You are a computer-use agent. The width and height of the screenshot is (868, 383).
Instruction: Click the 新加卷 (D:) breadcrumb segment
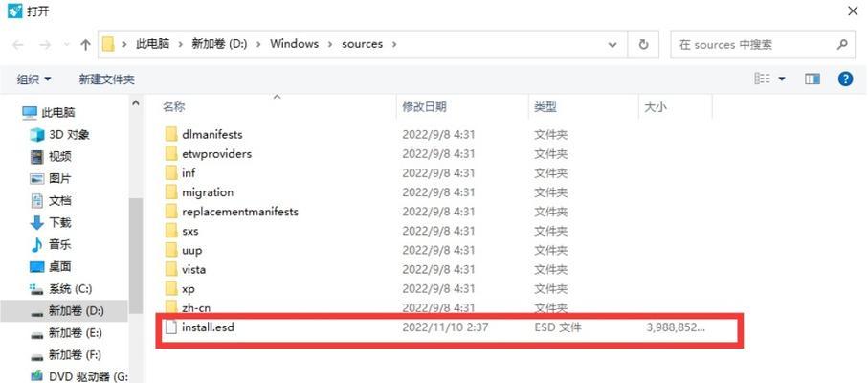coord(219,44)
